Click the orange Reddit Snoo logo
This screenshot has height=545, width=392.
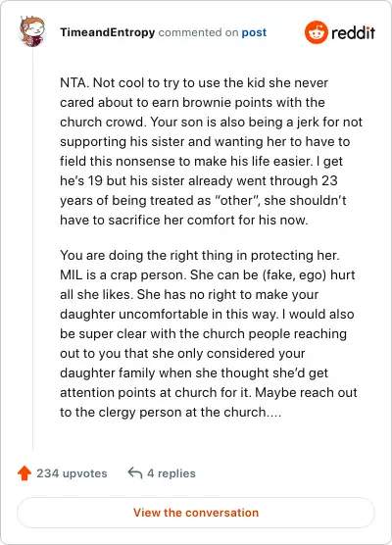(x=317, y=32)
